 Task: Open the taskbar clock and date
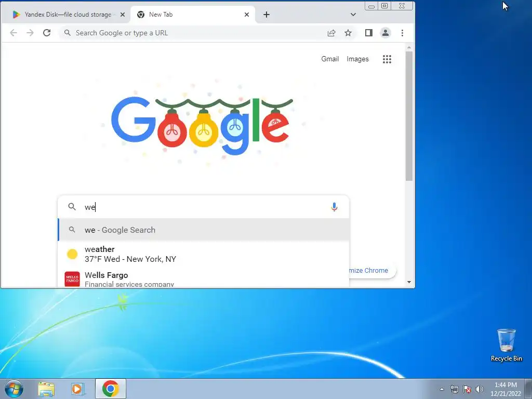506,389
